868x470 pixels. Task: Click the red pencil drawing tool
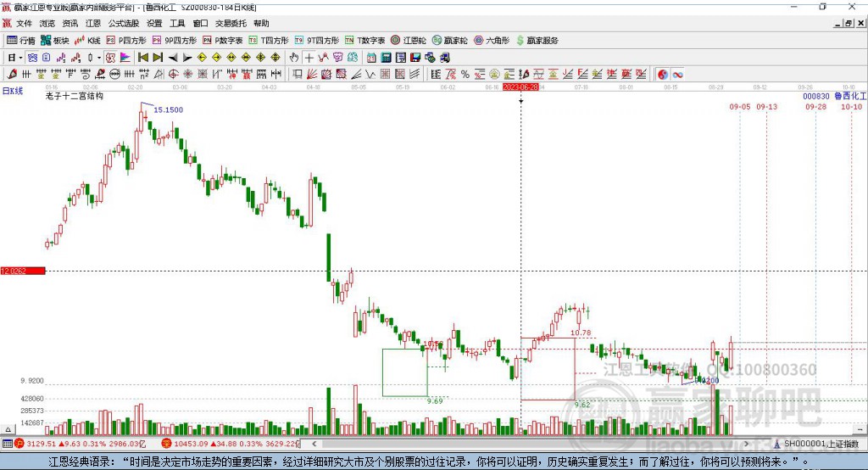pos(12,75)
